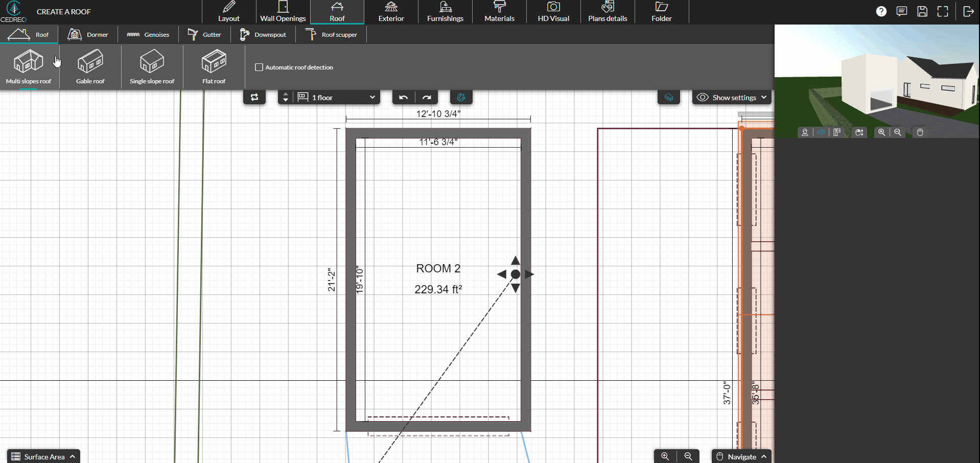Switch to the Materials tab
980x463 pixels.
click(499, 11)
